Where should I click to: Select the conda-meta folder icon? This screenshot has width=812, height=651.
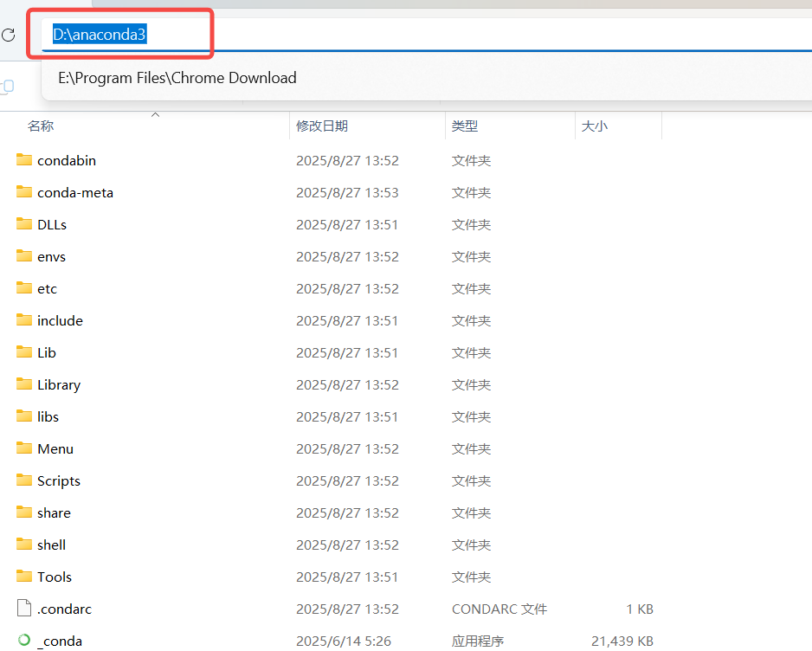click(x=24, y=191)
